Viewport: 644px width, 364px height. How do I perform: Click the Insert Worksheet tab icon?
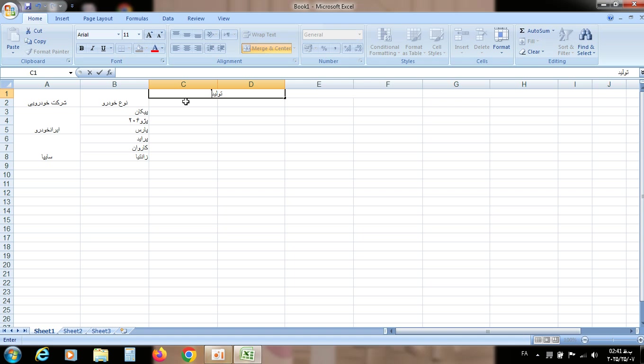pyautogui.click(x=124, y=331)
